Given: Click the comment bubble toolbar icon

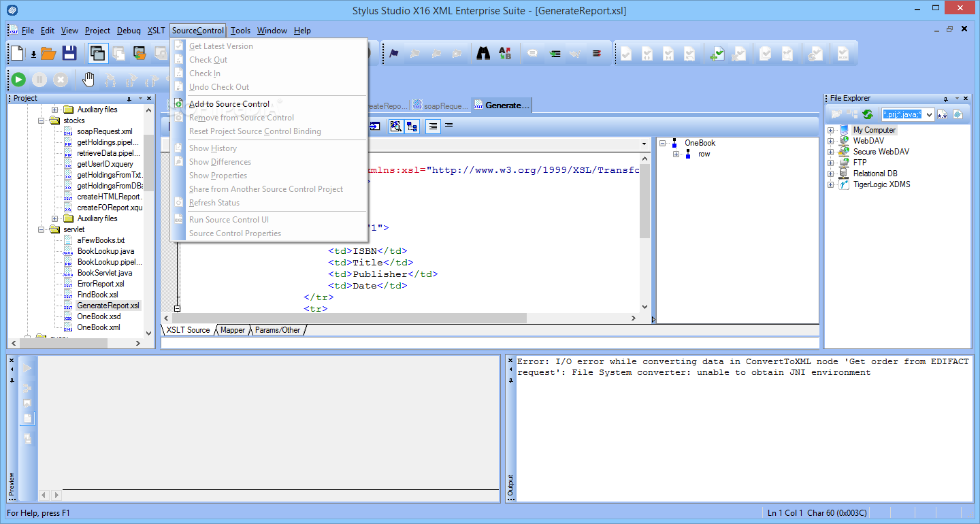Looking at the screenshot, I should tap(533, 53).
